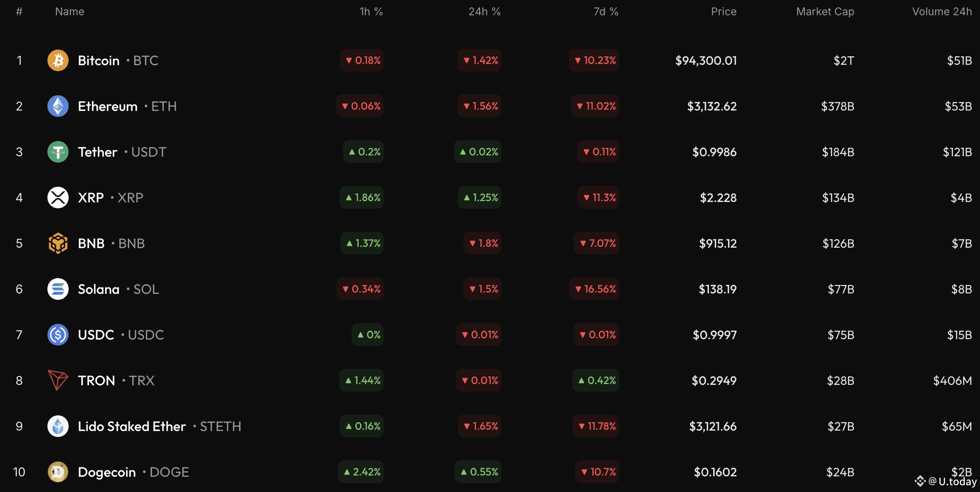Screen dimensions: 980x492
Task: Click the Ethereum diamond icon
Action: pyautogui.click(x=58, y=106)
